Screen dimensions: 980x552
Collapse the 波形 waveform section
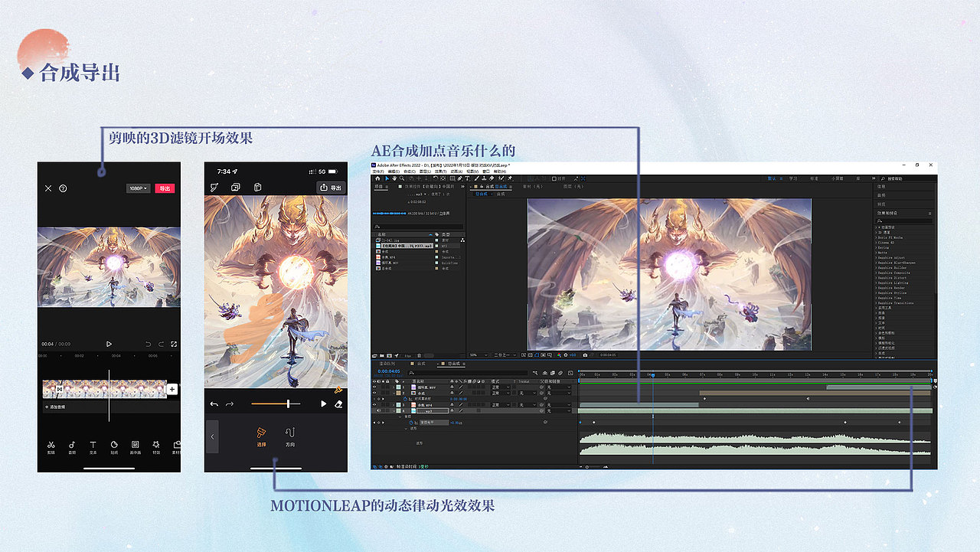pos(406,429)
